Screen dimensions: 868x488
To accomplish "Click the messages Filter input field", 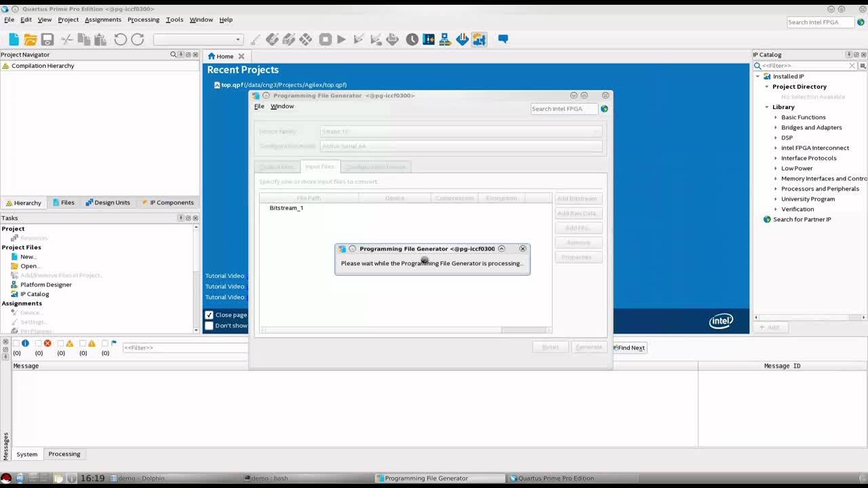I will 184,348.
